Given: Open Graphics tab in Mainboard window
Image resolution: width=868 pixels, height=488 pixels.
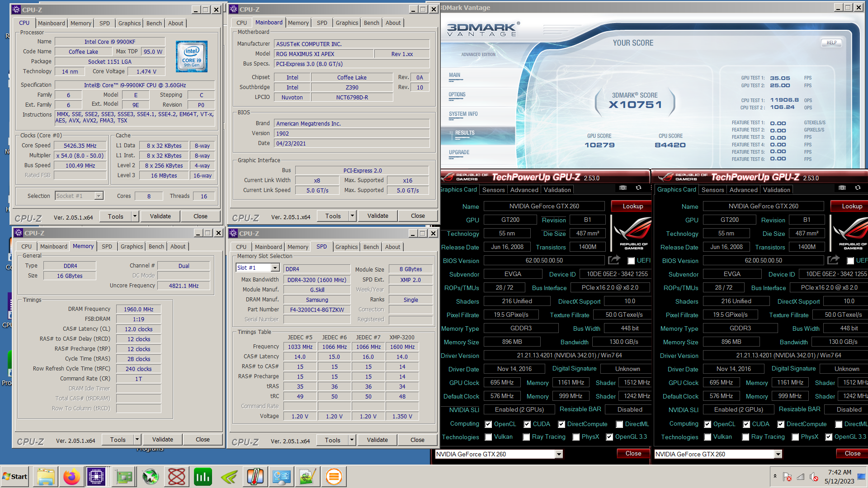Looking at the screenshot, I should pos(347,23).
